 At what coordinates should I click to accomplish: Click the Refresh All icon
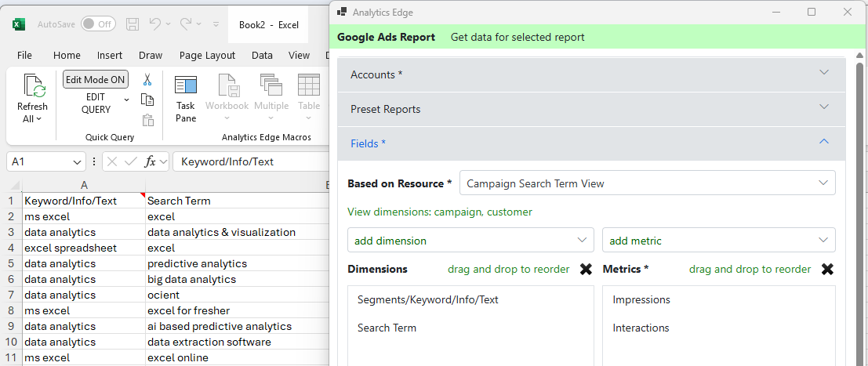coord(33,86)
